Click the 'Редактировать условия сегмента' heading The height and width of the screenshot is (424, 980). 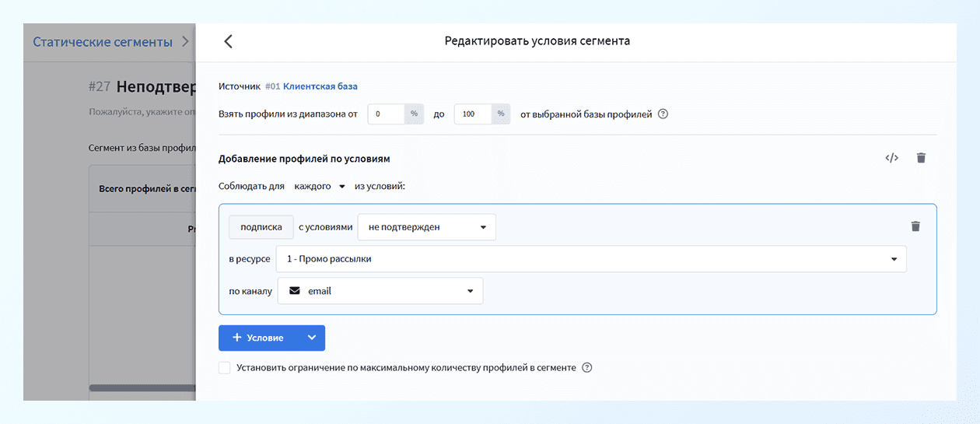[x=537, y=41]
